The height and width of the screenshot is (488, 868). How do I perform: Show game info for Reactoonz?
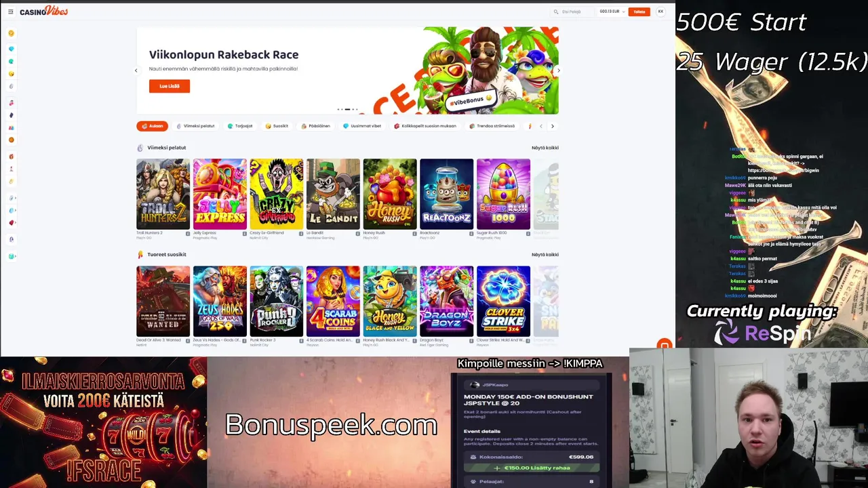coord(471,234)
